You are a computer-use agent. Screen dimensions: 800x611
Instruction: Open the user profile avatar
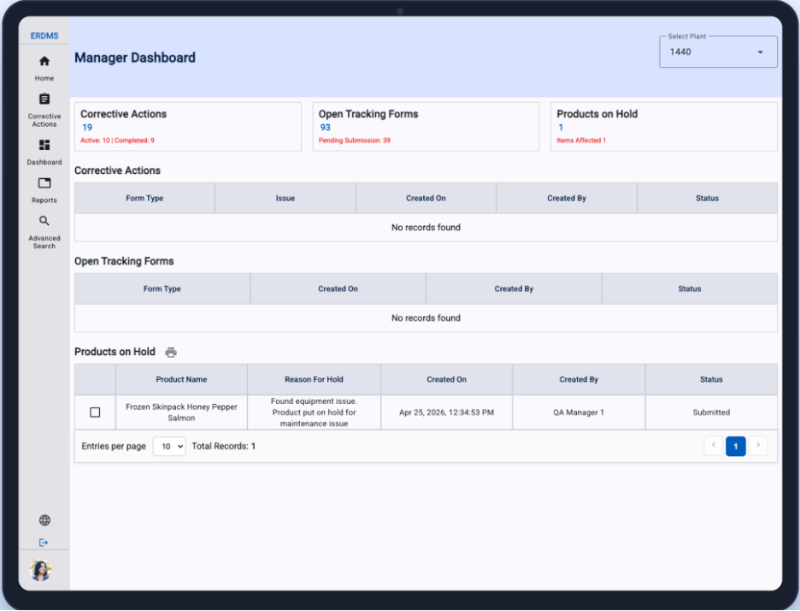(x=41, y=570)
